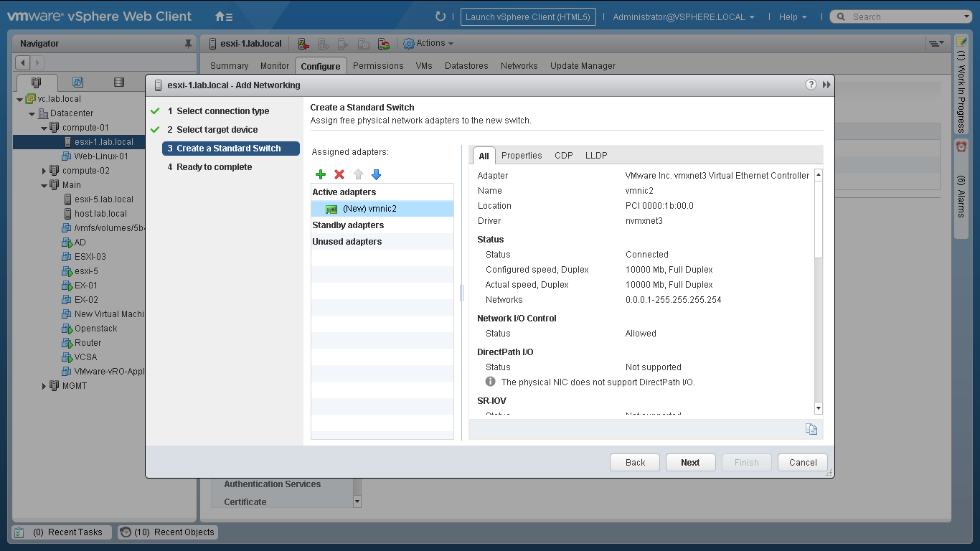Image resolution: width=980 pixels, height=551 pixels.
Task: Click the refresh icon in top bar
Action: 440,17
